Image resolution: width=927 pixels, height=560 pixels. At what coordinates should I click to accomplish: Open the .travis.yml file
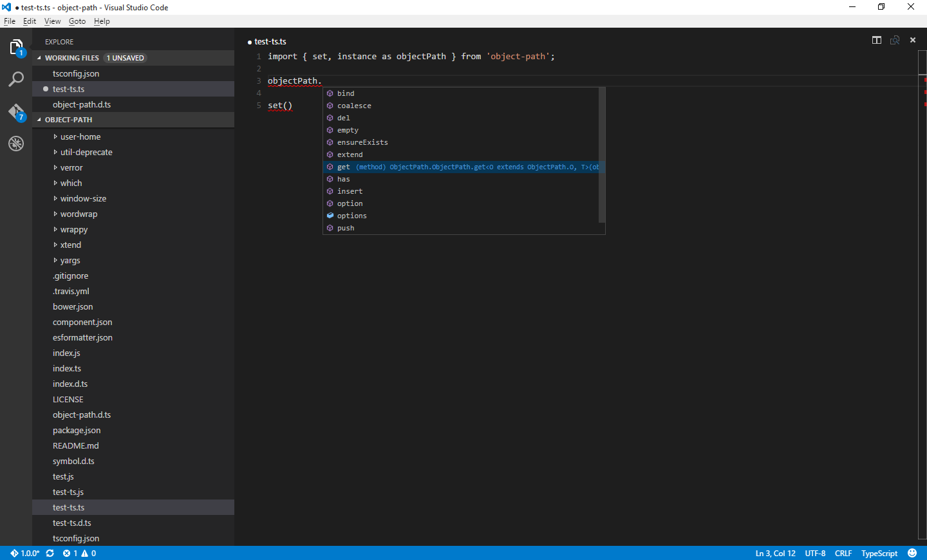[x=133, y=291]
